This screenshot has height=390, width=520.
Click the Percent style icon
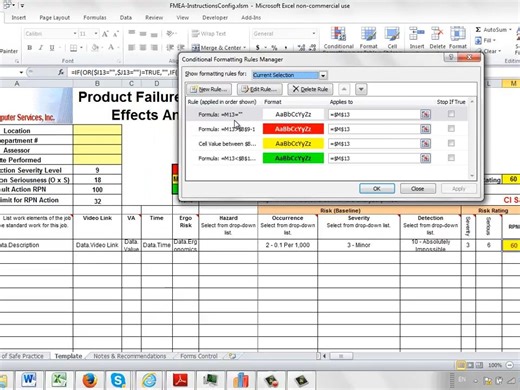pos(274,48)
